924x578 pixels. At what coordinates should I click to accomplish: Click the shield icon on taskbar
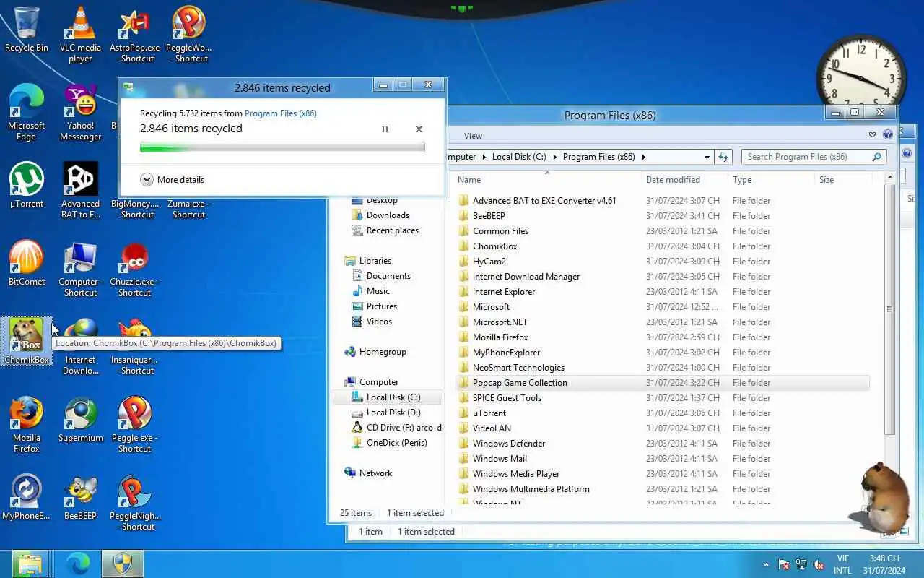[123, 564]
